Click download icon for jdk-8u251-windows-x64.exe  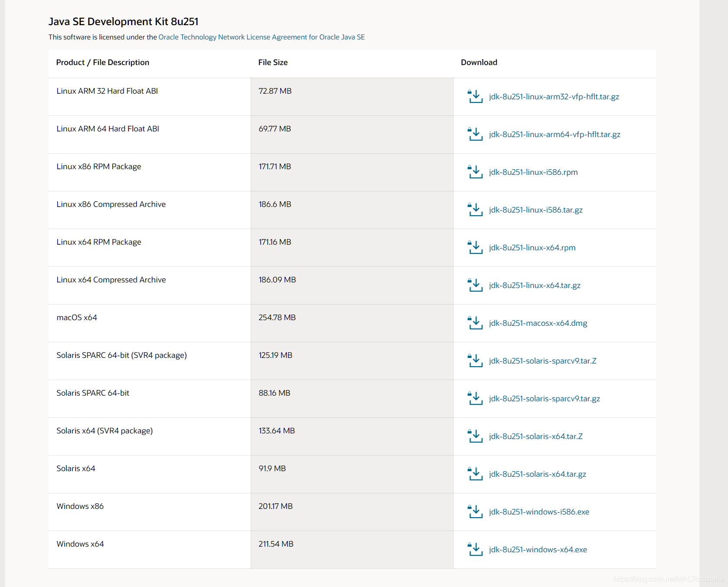(x=475, y=549)
